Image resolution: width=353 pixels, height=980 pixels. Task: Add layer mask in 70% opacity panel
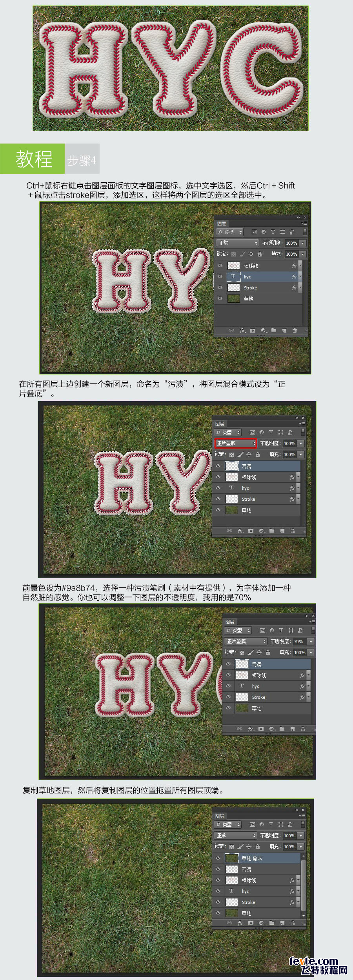(261, 729)
